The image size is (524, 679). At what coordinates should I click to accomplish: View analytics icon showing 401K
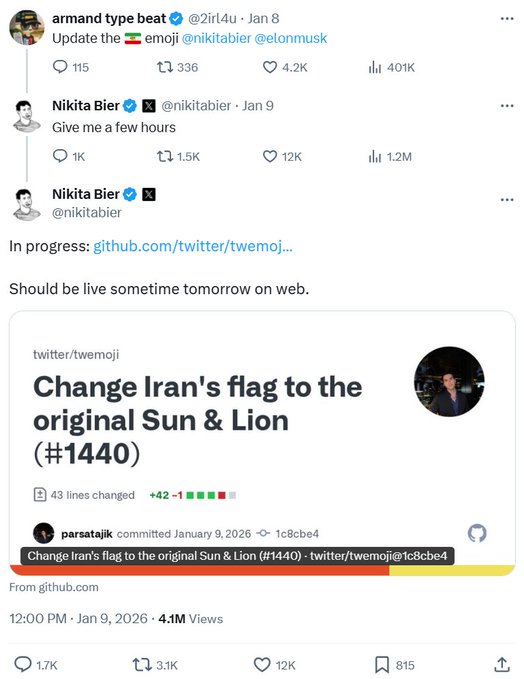tap(375, 67)
